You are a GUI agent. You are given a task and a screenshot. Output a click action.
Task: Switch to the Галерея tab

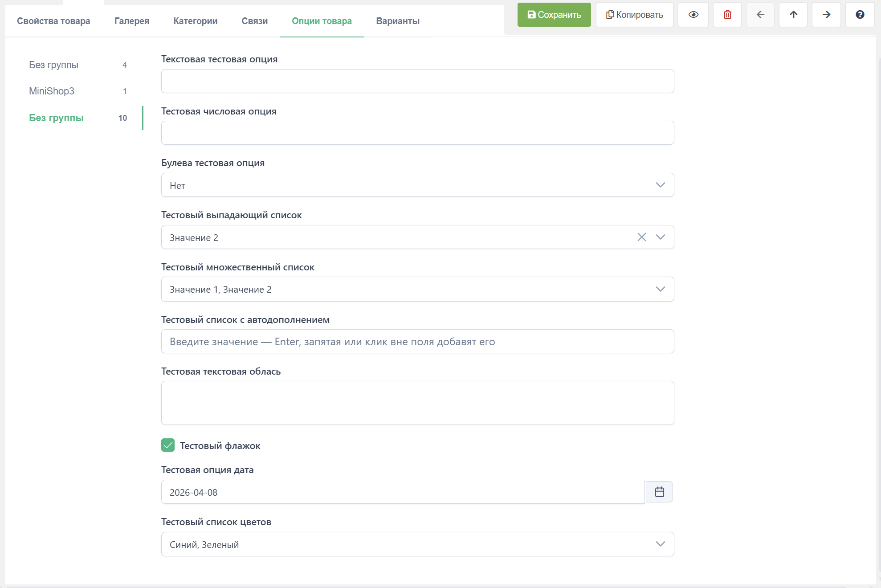pos(132,21)
